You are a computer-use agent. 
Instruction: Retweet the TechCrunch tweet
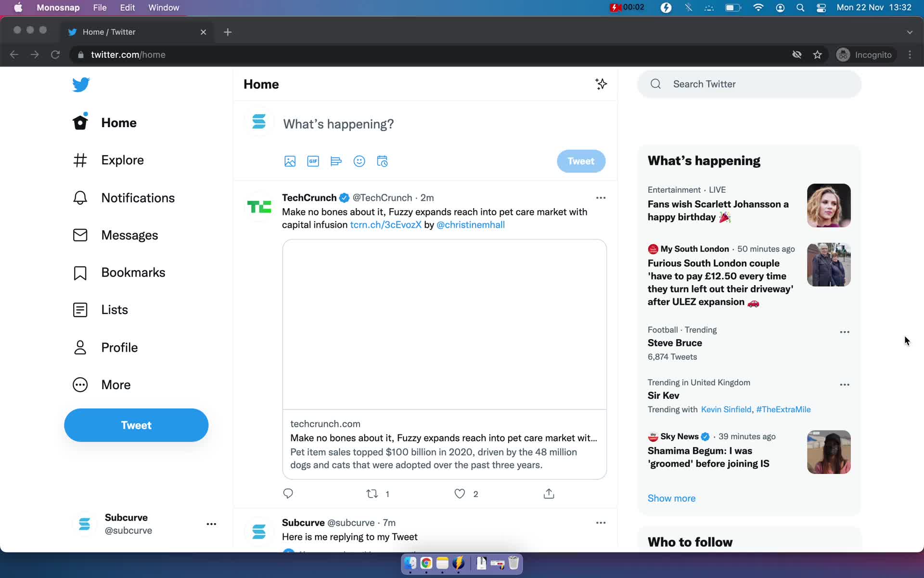click(372, 494)
